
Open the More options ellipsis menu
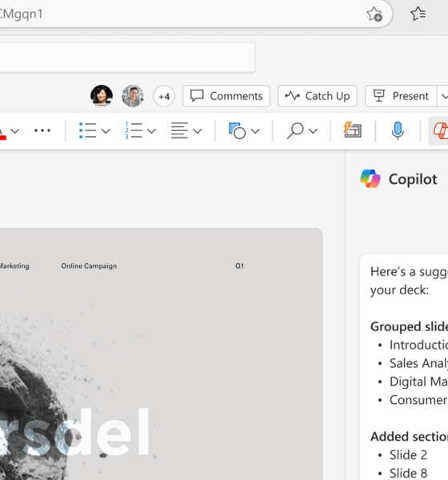[42, 130]
